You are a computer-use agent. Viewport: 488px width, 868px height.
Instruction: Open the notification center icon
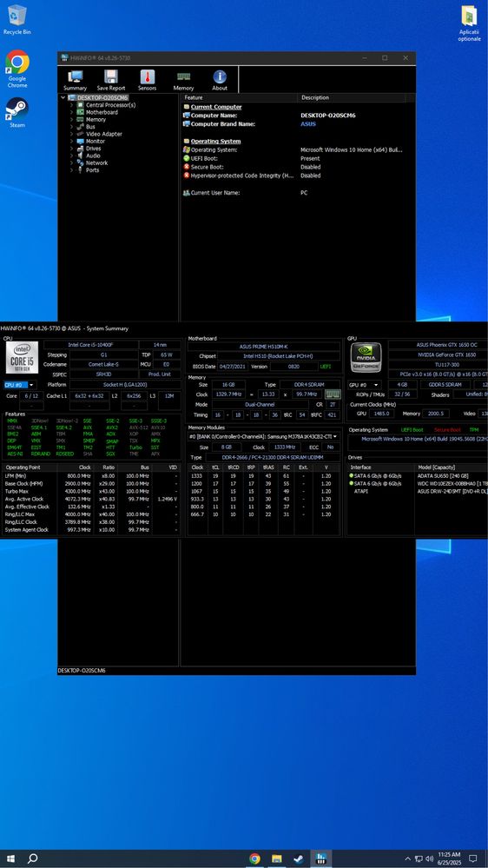click(473, 858)
